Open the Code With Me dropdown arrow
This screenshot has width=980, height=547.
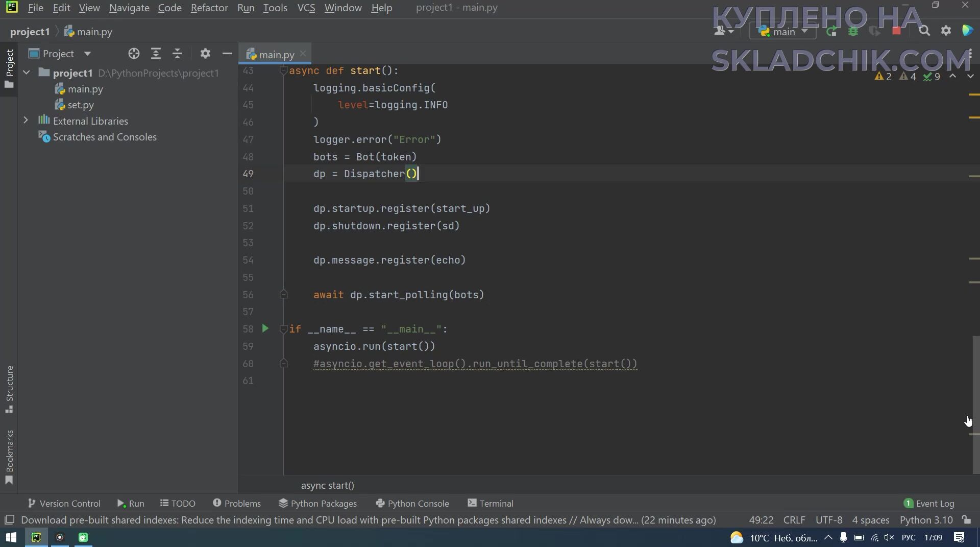tap(731, 32)
